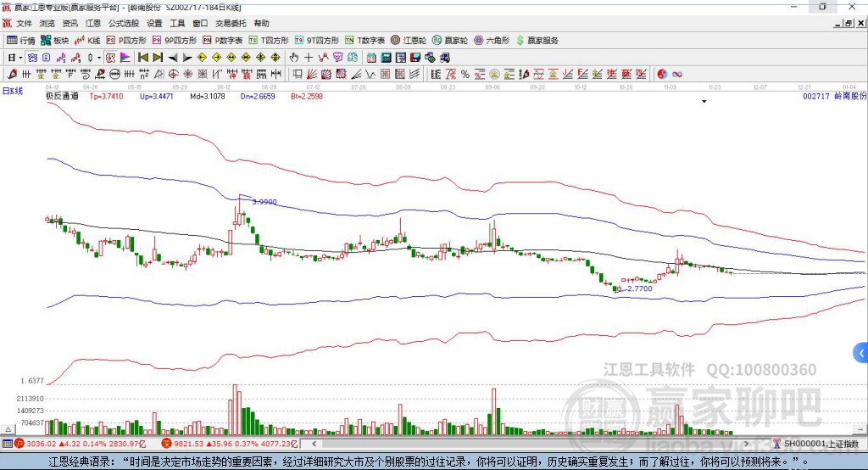Screen dimensions: 868x470
Task: Click the 赢家服务 dollar icon
Action: 520,41
